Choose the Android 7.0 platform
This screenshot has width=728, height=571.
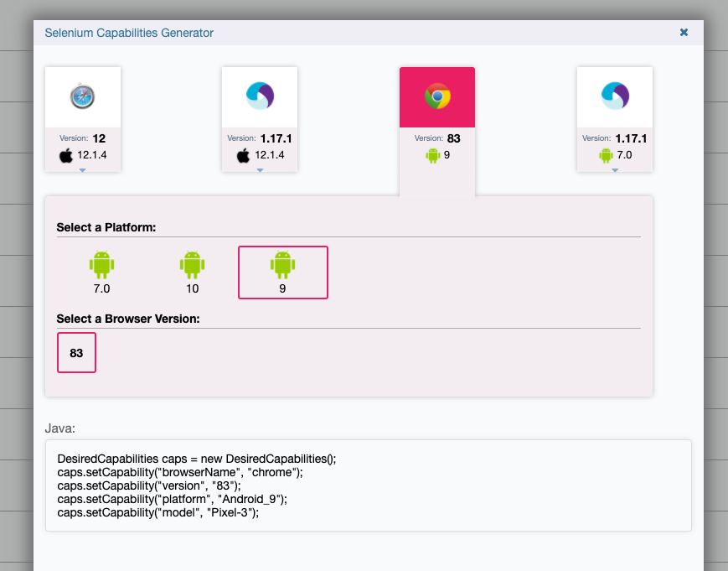[x=101, y=273]
